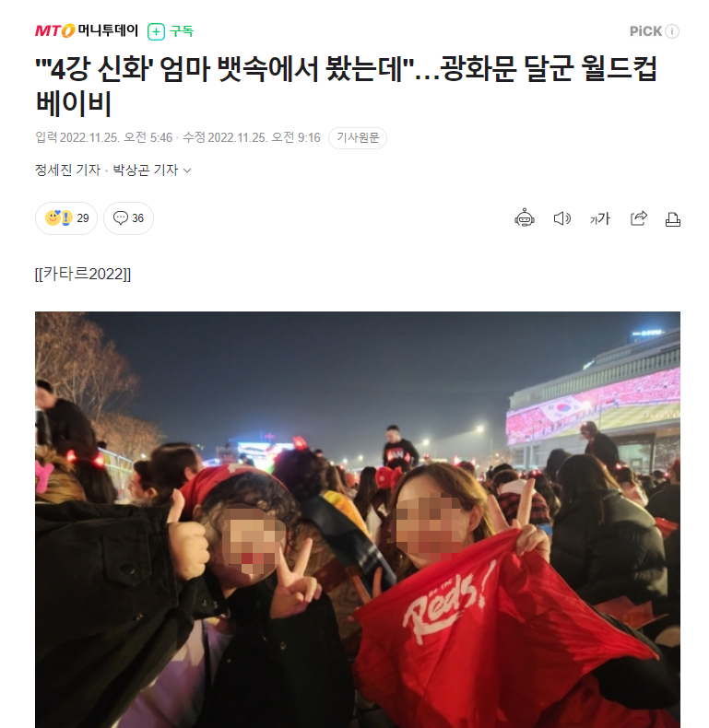Click the MT 머니투데이 logo
The width and height of the screenshot is (709, 728).
(x=87, y=30)
